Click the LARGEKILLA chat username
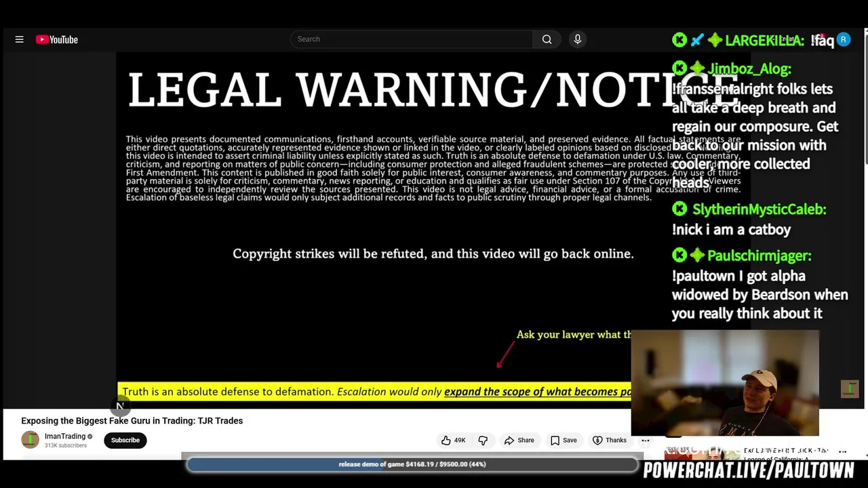This screenshot has width=868, height=488. (764, 41)
